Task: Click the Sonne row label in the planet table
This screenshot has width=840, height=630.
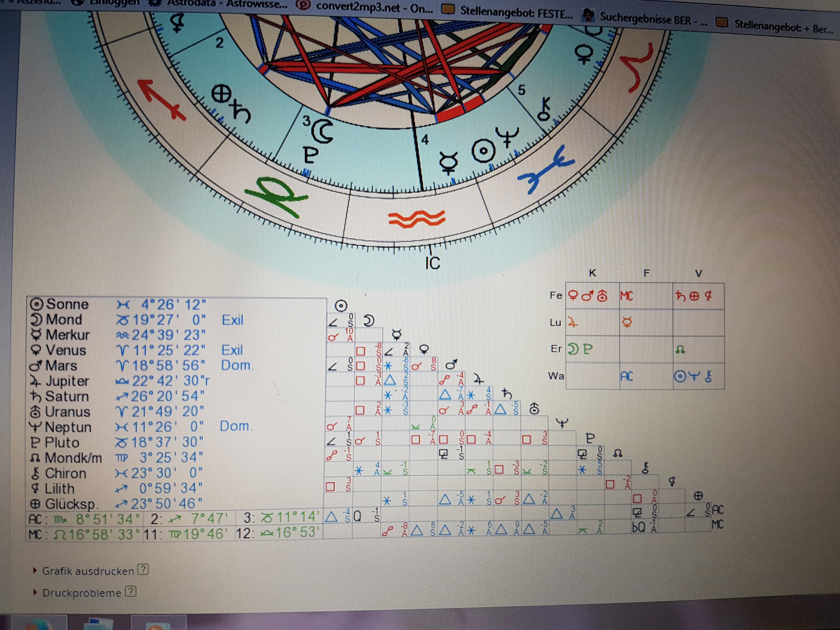Action: (x=67, y=304)
